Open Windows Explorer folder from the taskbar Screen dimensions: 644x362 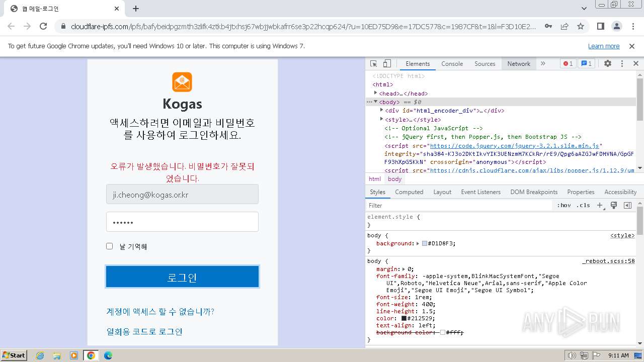[x=57, y=355]
